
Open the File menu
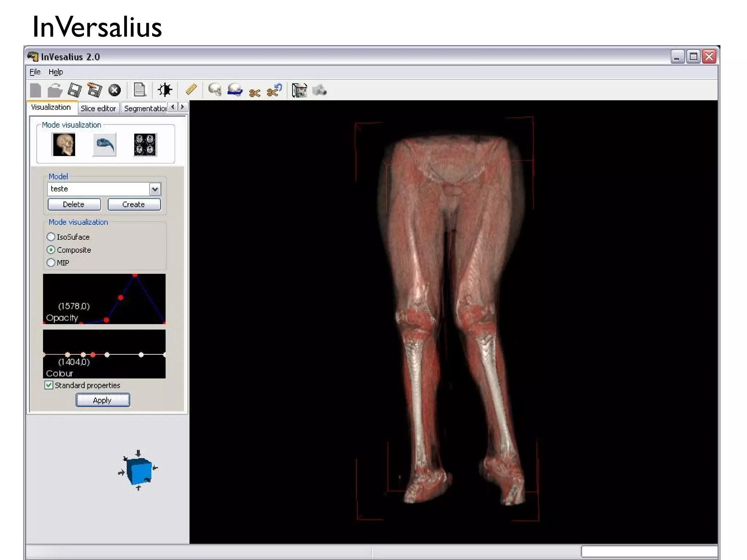pyautogui.click(x=35, y=72)
